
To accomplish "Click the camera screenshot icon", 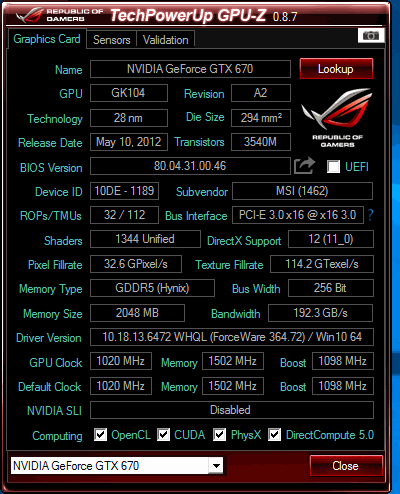I will click(x=371, y=35).
